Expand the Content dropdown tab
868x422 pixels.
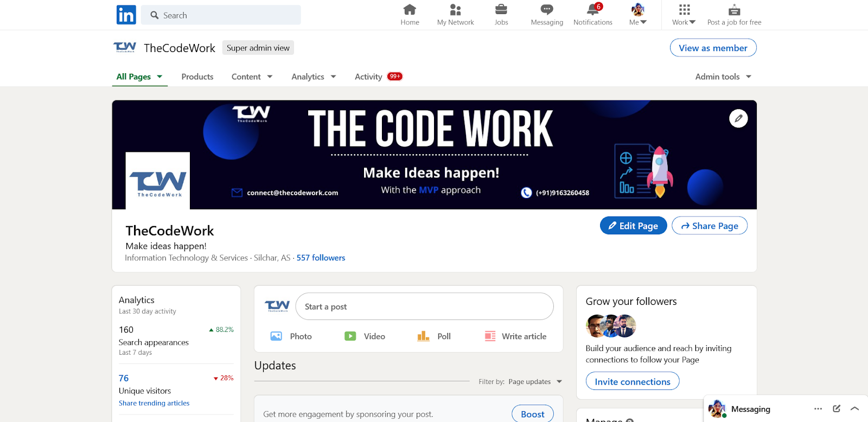(x=252, y=76)
